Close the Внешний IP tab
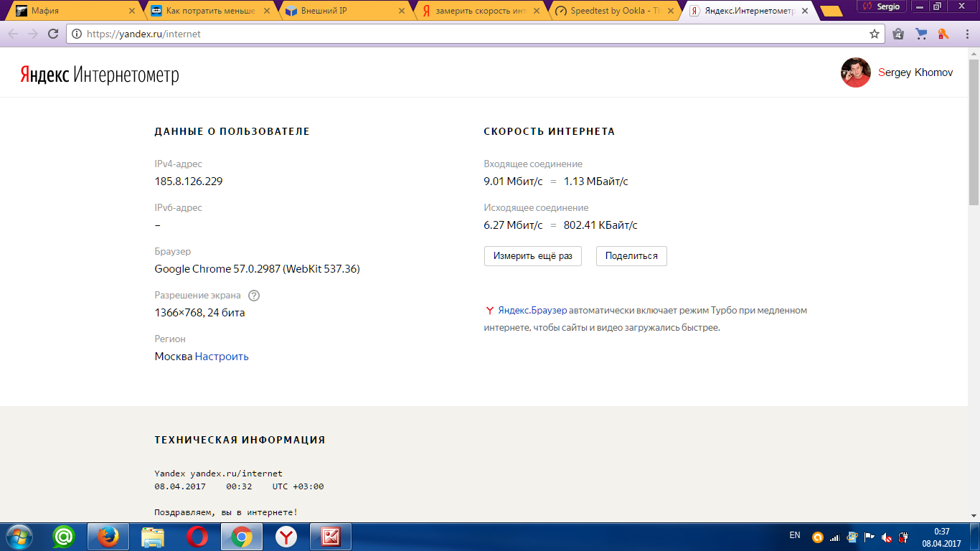Screen dimensions: 980x551 (x=400, y=11)
